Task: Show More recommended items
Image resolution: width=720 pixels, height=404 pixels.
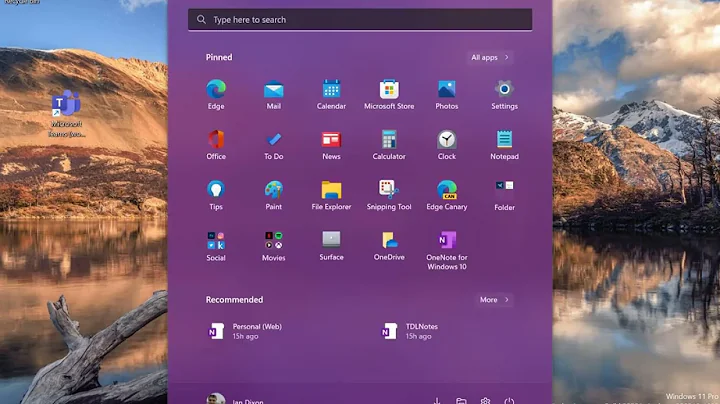Action: point(494,300)
